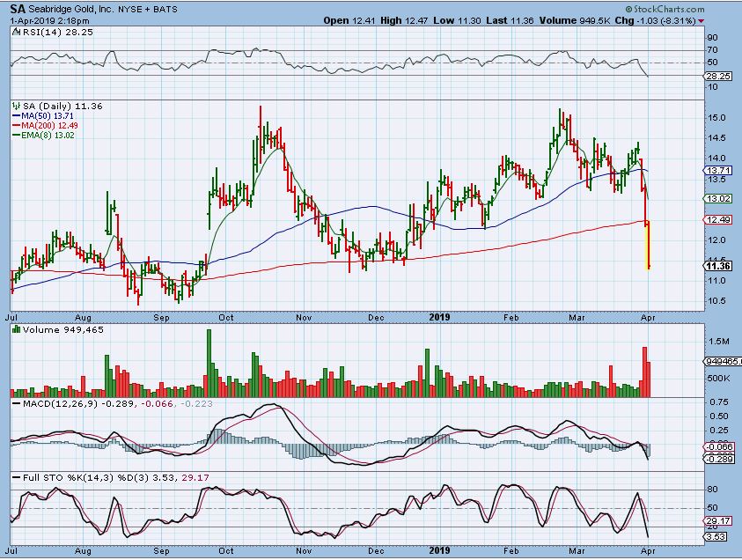Click the 11.36 last price tag on right axis
742x560 pixels.
(718, 266)
